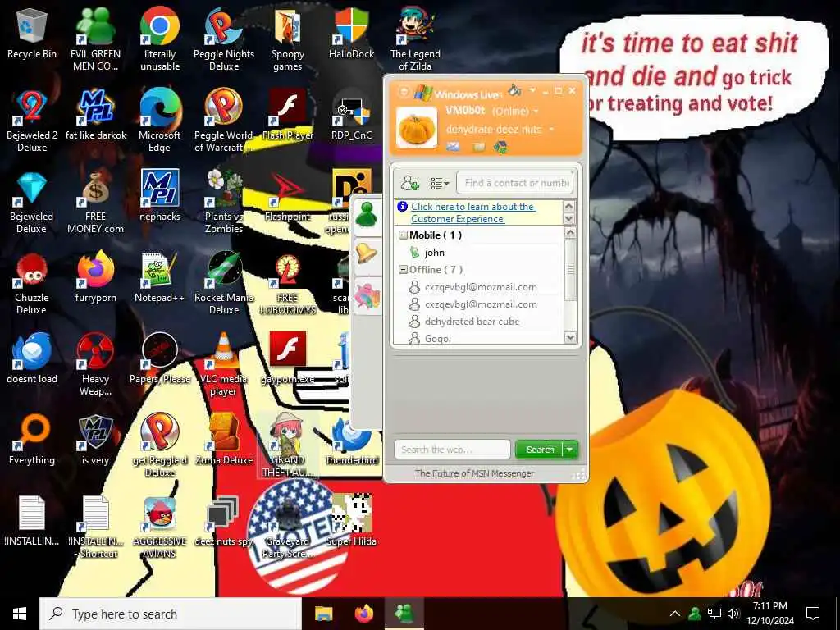Launch Rocket Mania Deluxe
Image resolution: width=840 pixels, height=630 pixels.
click(x=224, y=284)
